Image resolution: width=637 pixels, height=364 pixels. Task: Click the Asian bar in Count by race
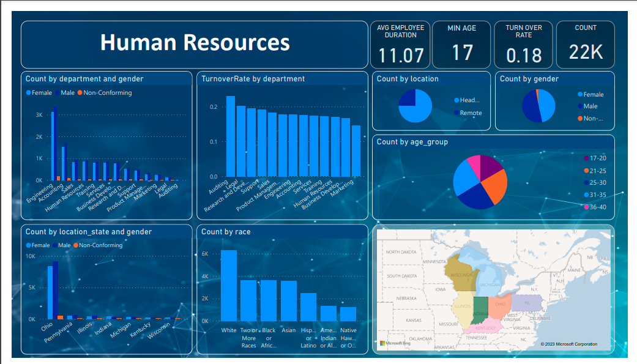[288, 301]
